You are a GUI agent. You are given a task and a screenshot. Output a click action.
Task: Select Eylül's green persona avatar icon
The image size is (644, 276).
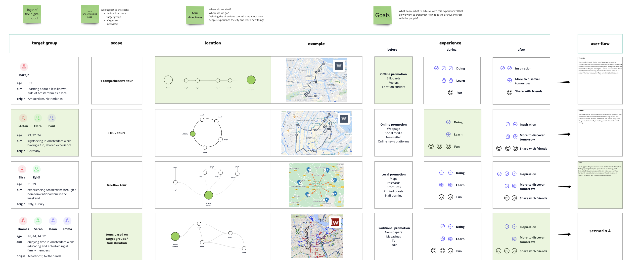37,169
